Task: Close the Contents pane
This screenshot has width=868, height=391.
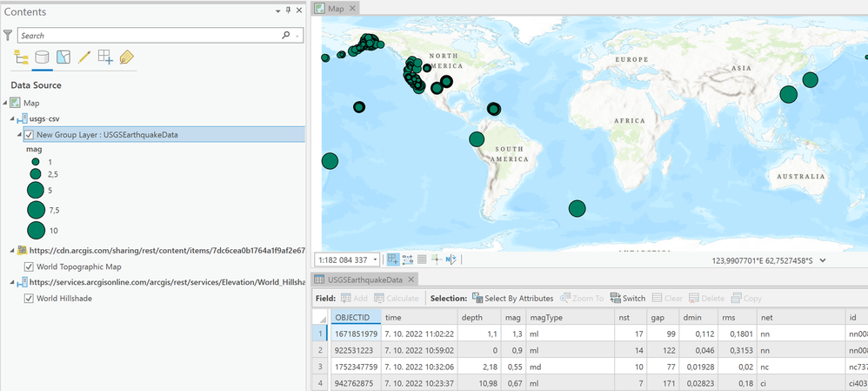Action: (x=299, y=10)
